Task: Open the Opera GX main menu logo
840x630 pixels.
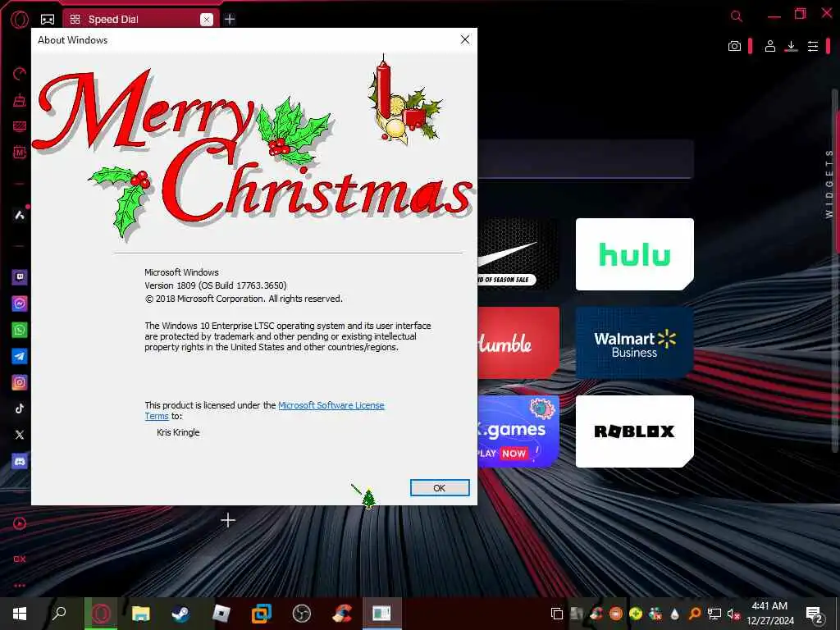Action: click(x=20, y=20)
